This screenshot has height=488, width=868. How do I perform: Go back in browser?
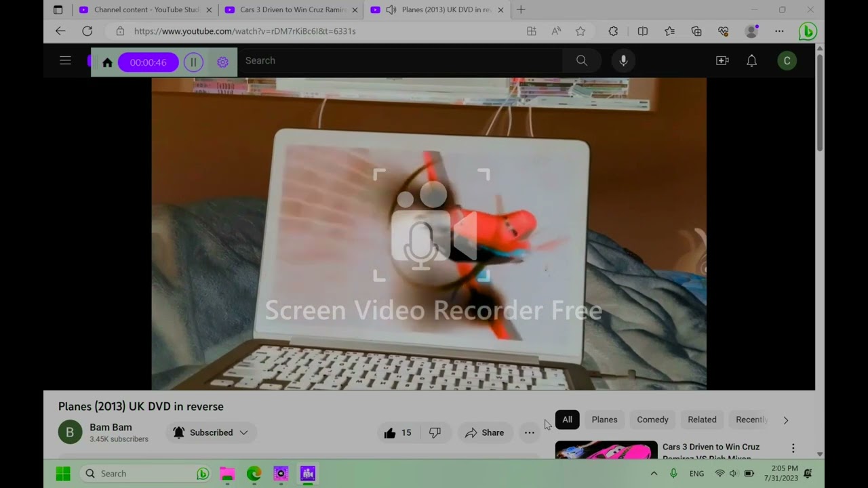60,31
